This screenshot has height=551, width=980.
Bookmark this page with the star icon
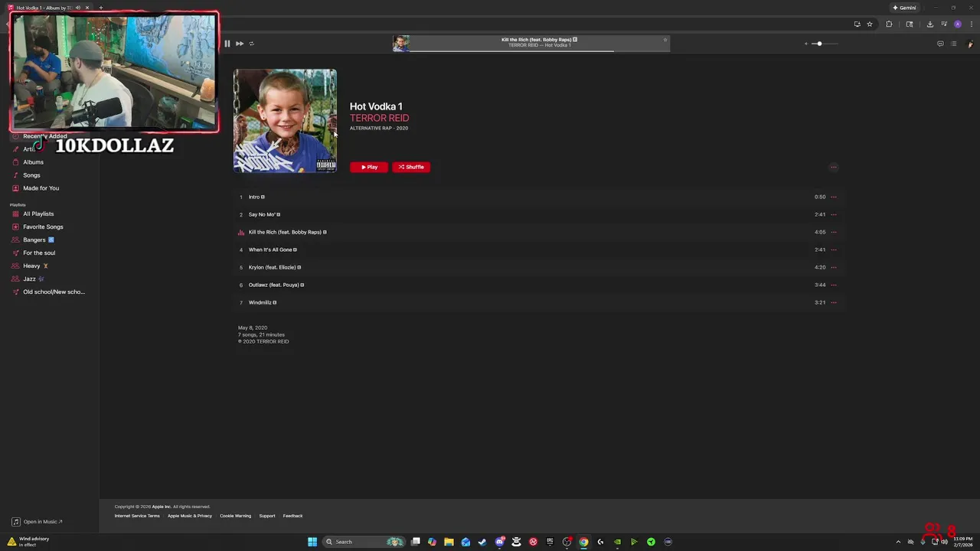tap(870, 24)
